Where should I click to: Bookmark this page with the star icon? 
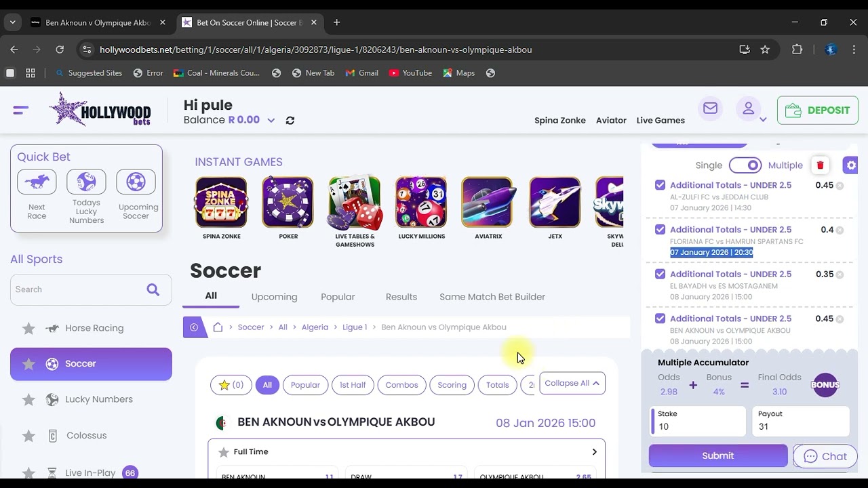765,49
